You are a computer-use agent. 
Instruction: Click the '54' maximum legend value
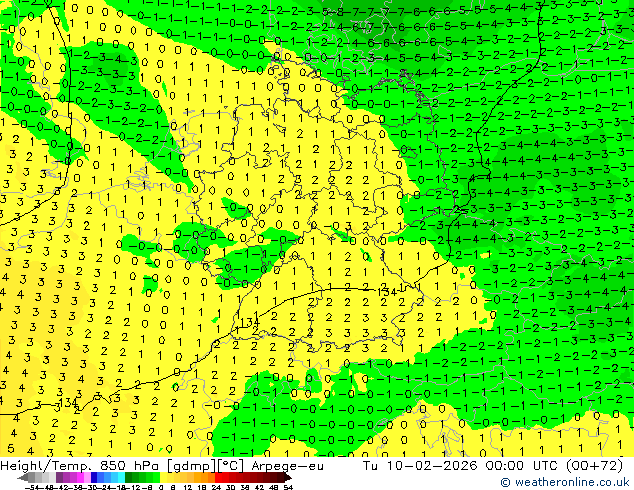pos(287,487)
